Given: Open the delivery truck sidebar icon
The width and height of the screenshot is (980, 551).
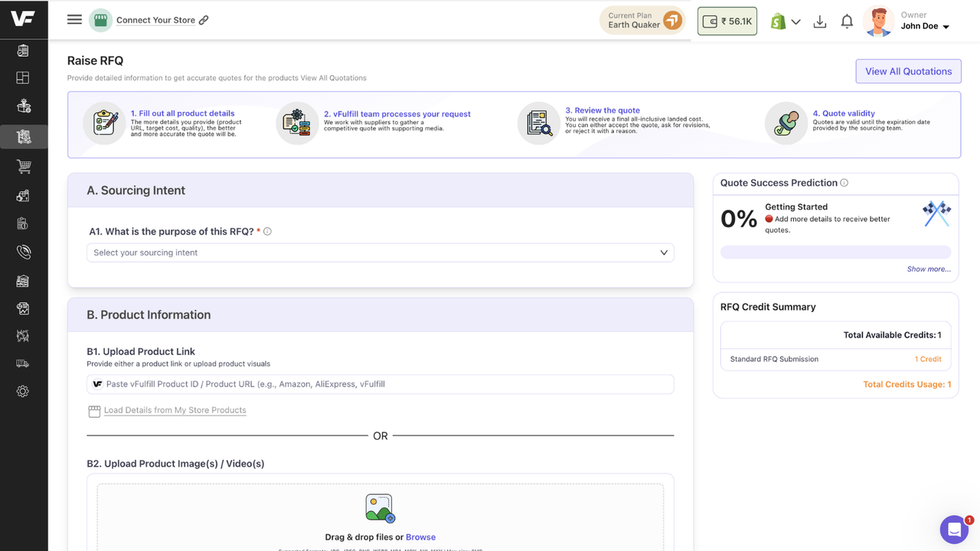Looking at the screenshot, I should [23, 364].
